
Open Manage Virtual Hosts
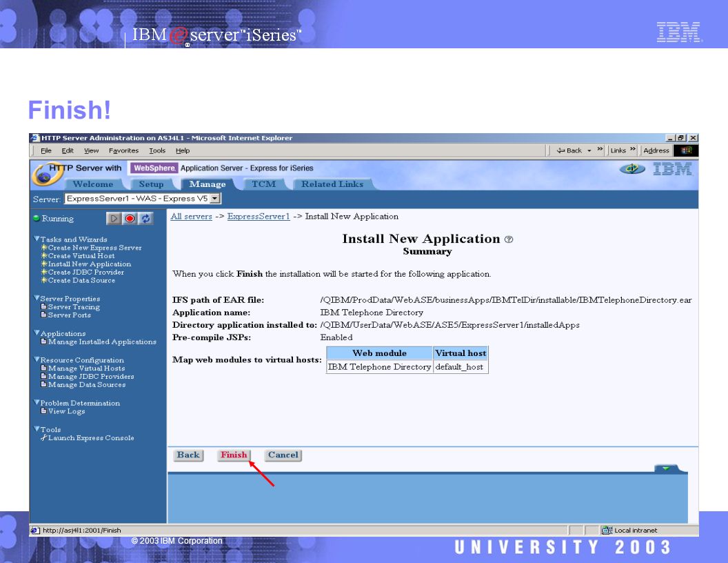(x=86, y=368)
